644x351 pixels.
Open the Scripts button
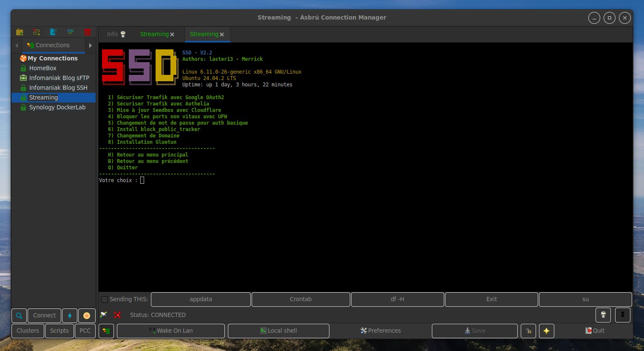coord(59,331)
